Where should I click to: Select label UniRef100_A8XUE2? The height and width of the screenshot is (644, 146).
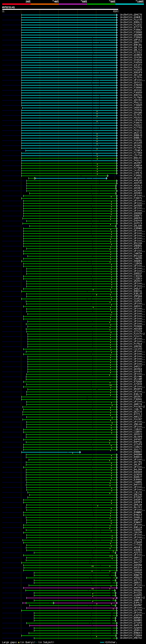131,548
